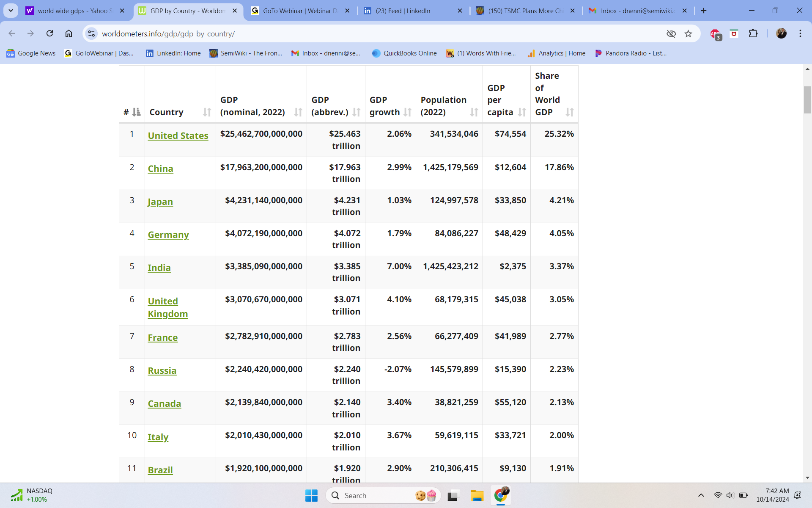
Task: Toggle the crossed-out eye tracking protection icon
Action: click(671, 33)
